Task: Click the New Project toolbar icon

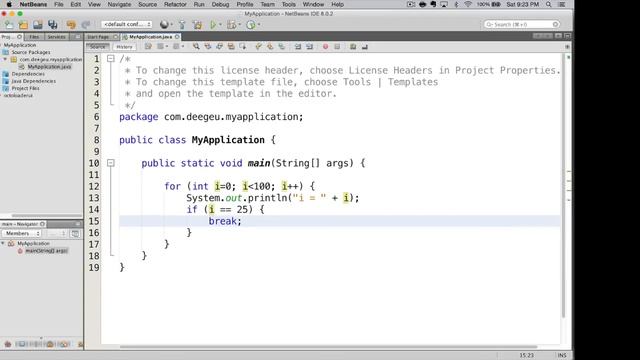Action: [23, 24]
